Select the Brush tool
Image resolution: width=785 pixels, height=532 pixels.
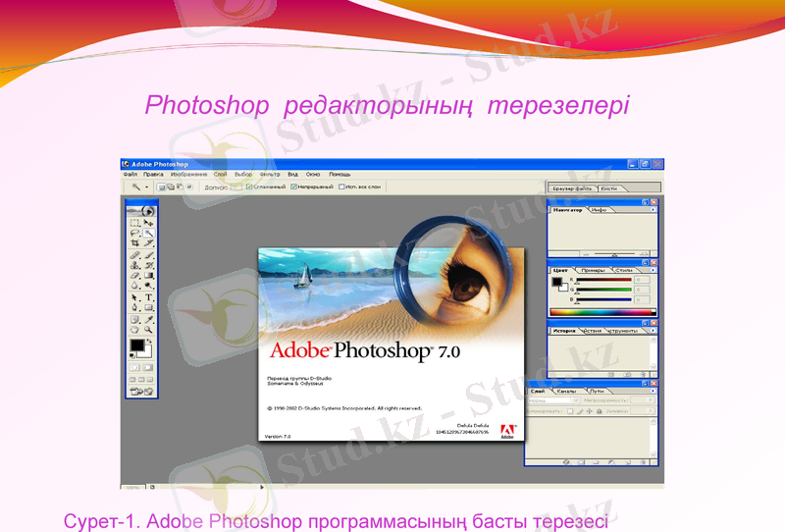point(149,255)
